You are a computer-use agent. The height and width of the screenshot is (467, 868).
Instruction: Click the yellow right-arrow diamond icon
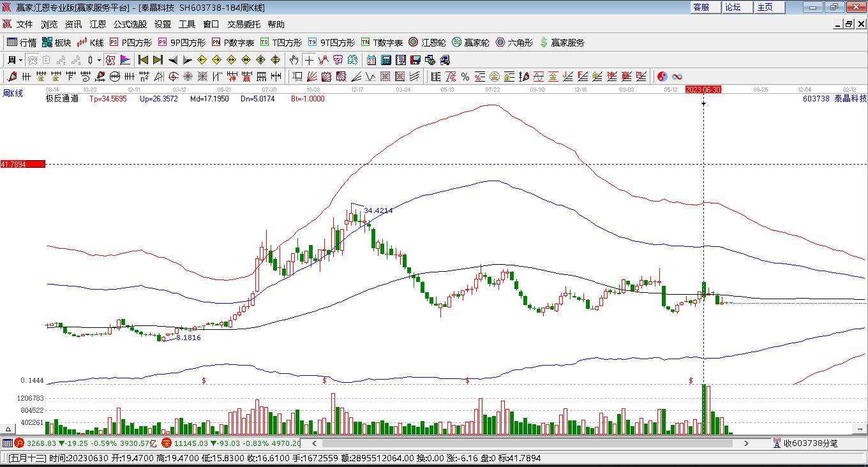[216, 60]
